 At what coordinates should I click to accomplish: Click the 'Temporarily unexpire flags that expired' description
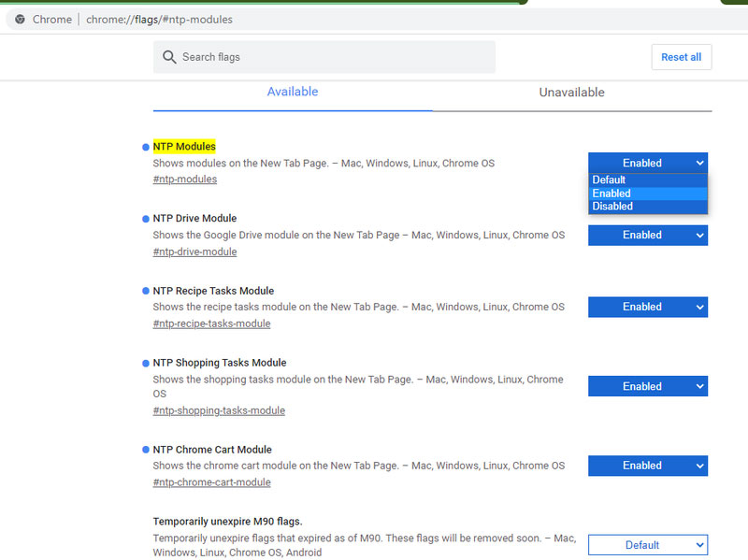pyautogui.click(x=365, y=545)
